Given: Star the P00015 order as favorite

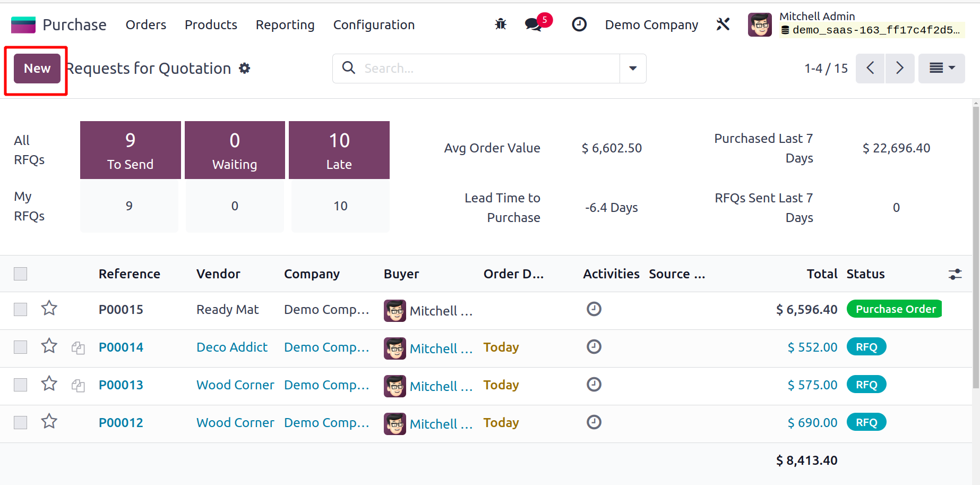Looking at the screenshot, I should [x=49, y=308].
